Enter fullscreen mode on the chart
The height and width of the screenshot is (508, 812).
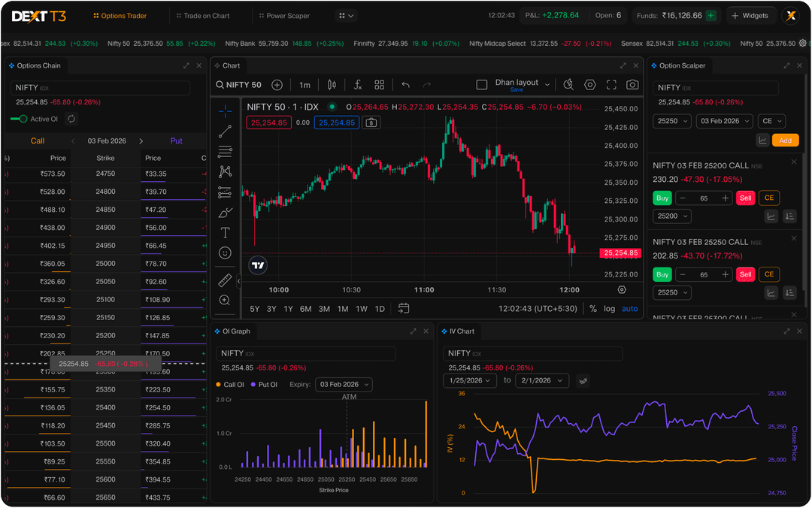tap(611, 84)
